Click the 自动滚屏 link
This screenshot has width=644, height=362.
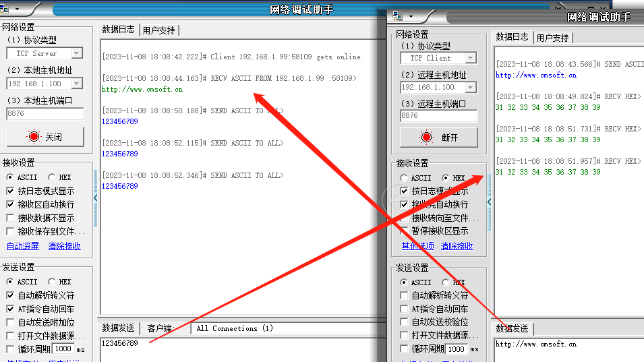pyautogui.click(x=23, y=246)
